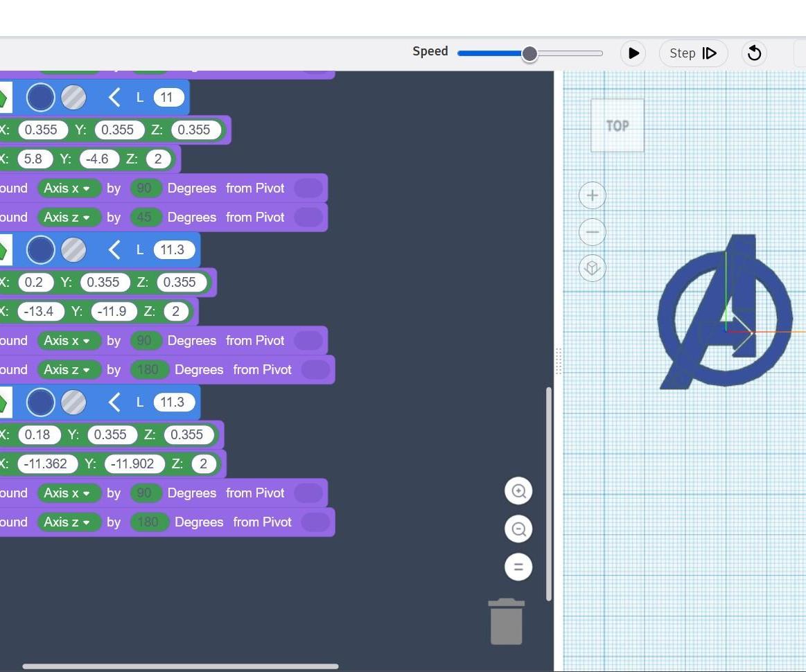Enable the pivot toggle on the 45 Degrees rotate block
This screenshot has width=806, height=672.
pos(308,217)
